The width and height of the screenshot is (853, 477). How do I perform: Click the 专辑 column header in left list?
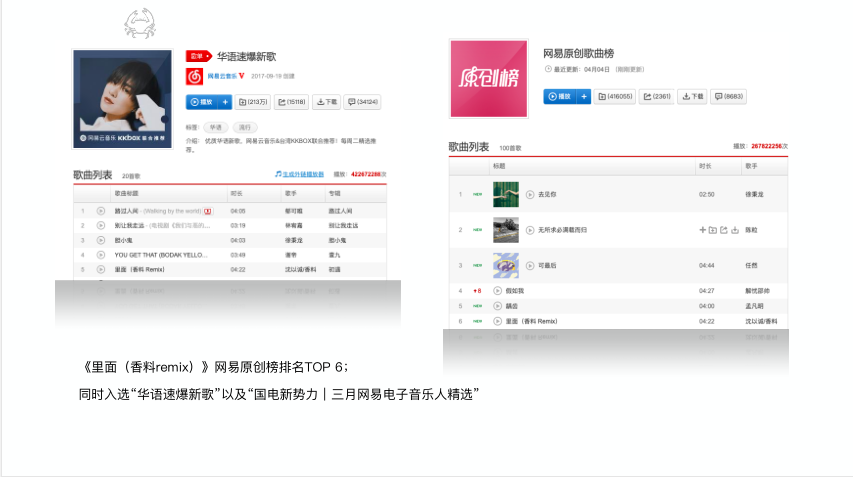click(335, 193)
